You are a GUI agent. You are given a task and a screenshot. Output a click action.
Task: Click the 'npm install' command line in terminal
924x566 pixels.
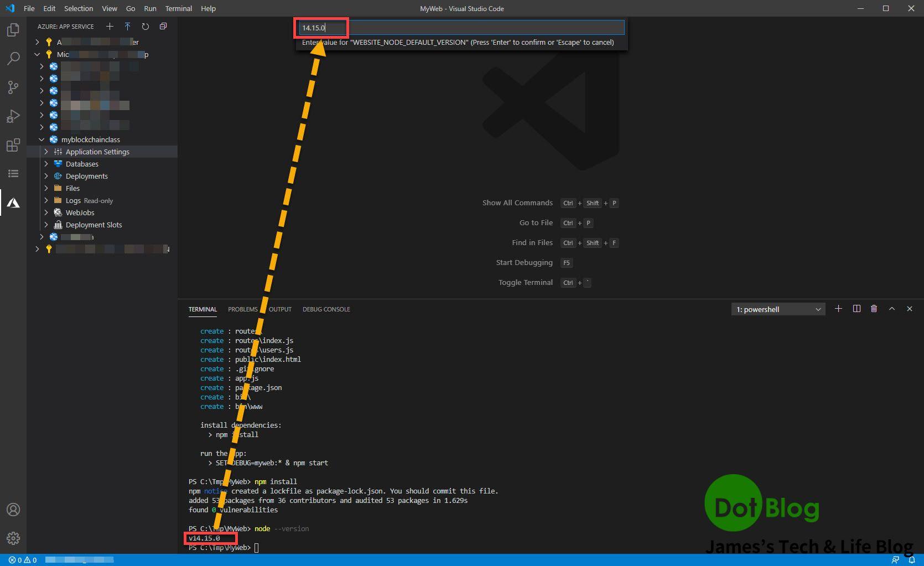coord(276,481)
